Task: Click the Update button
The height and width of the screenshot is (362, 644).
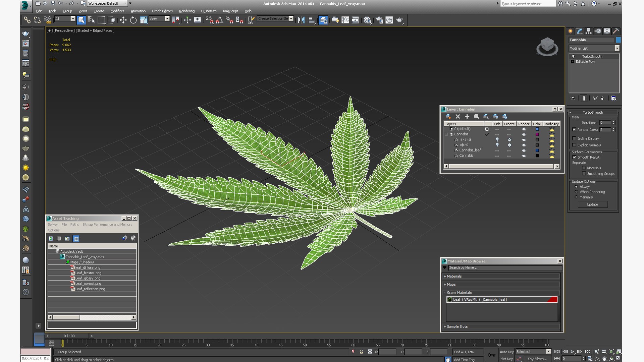Action: (592, 204)
